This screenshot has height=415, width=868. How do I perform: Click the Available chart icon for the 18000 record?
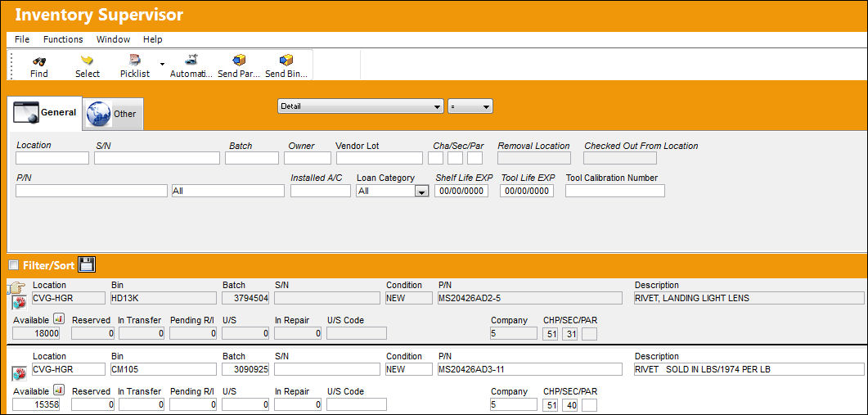(59, 319)
